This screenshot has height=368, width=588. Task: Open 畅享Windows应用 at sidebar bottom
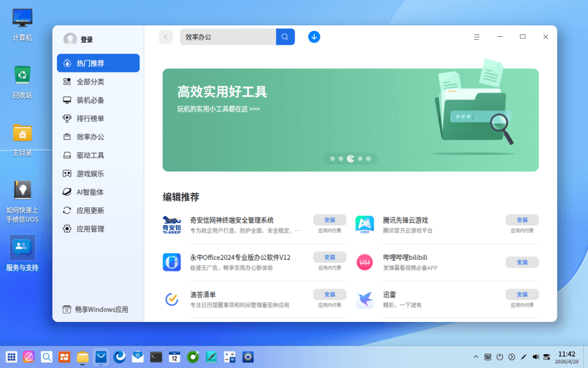point(95,309)
